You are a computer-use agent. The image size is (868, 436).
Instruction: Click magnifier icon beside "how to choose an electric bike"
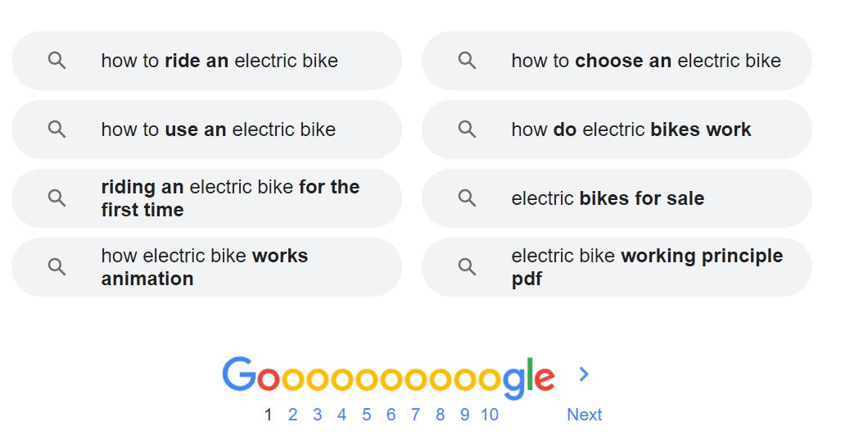click(x=467, y=61)
